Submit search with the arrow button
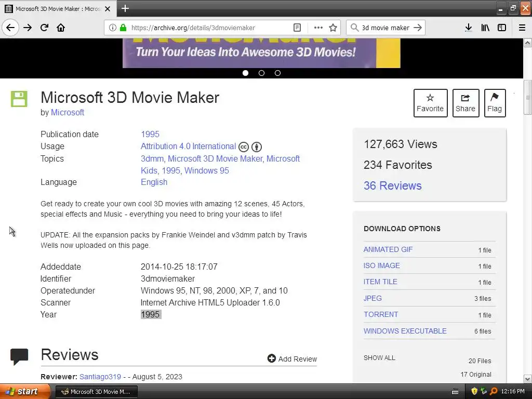The width and height of the screenshot is (532, 399). coord(418,28)
